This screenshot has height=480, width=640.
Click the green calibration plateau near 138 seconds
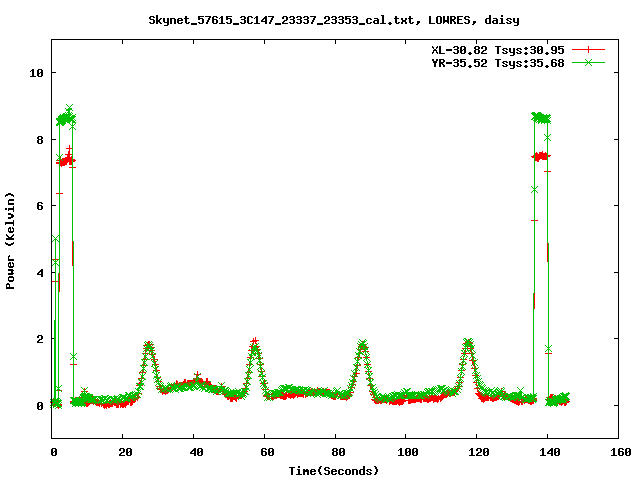[x=541, y=118]
